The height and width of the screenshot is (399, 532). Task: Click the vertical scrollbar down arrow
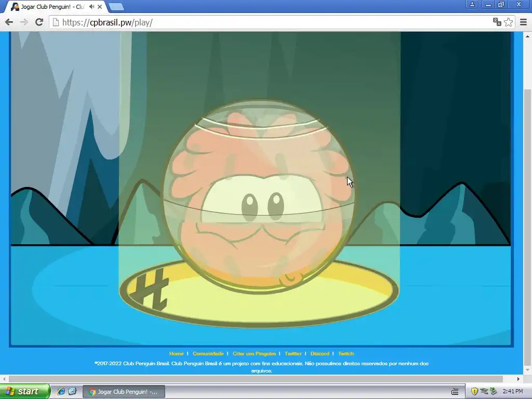coord(528,370)
